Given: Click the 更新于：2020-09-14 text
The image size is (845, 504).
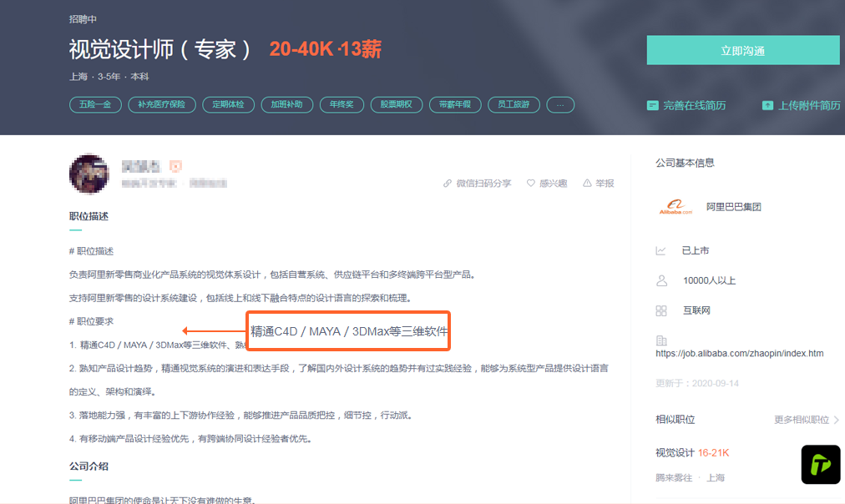Looking at the screenshot, I should tap(697, 383).
